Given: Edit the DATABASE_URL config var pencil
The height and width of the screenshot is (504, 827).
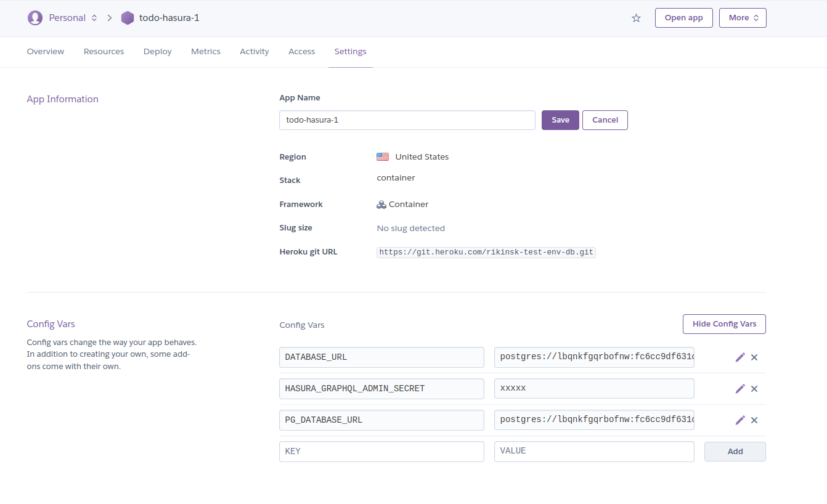Looking at the screenshot, I should click(740, 357).
